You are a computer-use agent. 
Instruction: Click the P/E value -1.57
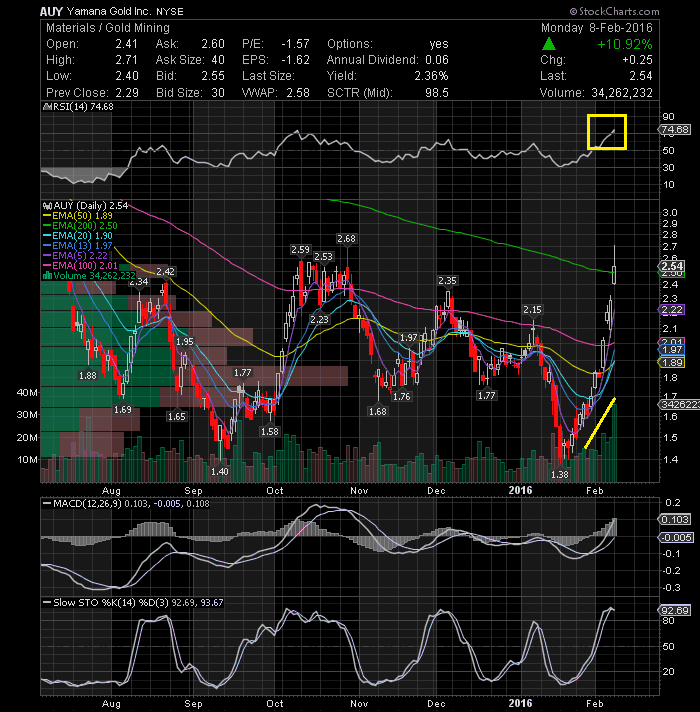point(296,44)
